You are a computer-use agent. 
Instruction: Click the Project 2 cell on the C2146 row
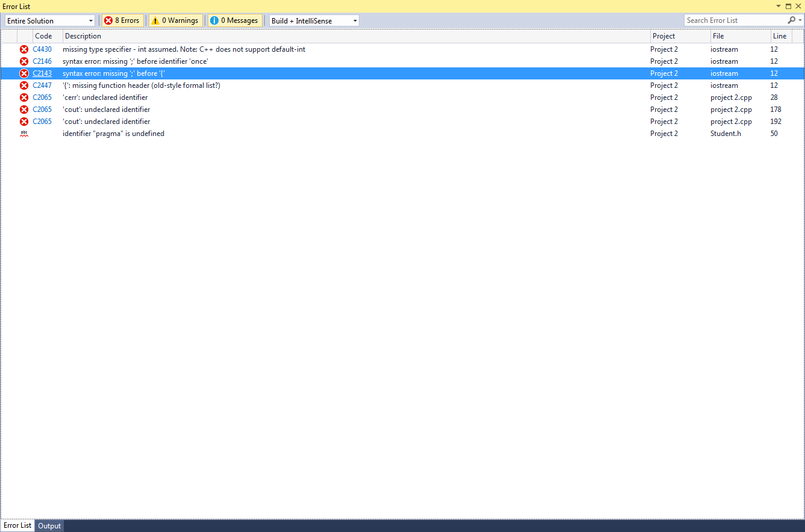tap(664, 61)
